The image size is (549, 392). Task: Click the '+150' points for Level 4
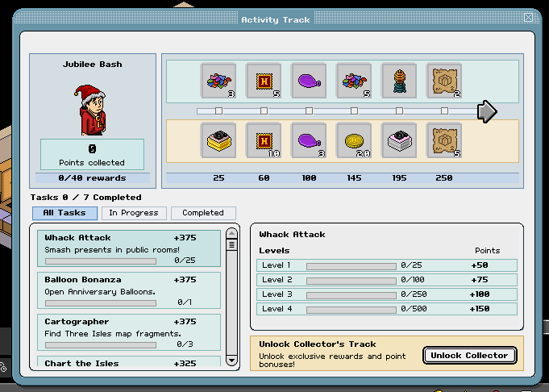(480, 309)
